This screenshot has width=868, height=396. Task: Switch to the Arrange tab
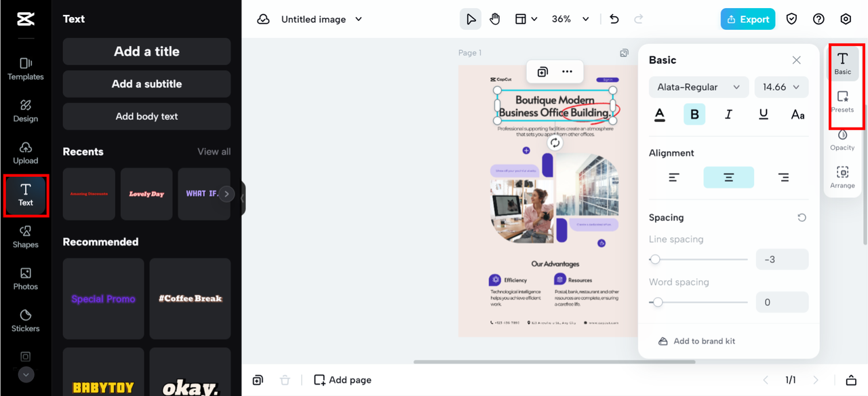843,178
